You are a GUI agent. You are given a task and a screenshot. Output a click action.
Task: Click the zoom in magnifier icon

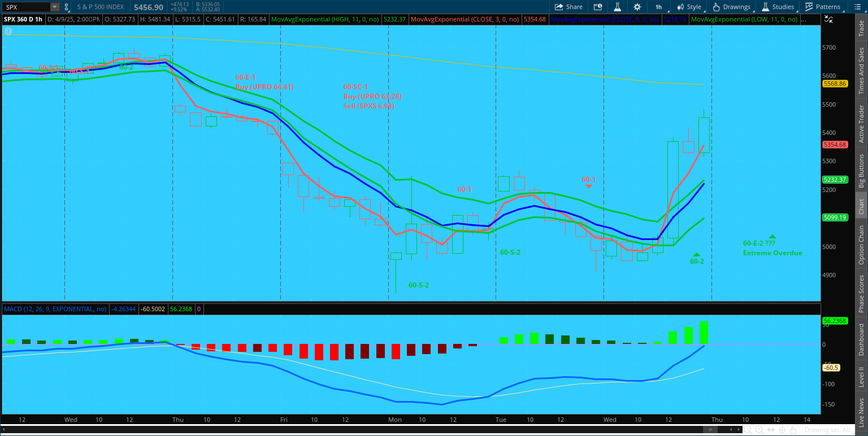[759, 430]
